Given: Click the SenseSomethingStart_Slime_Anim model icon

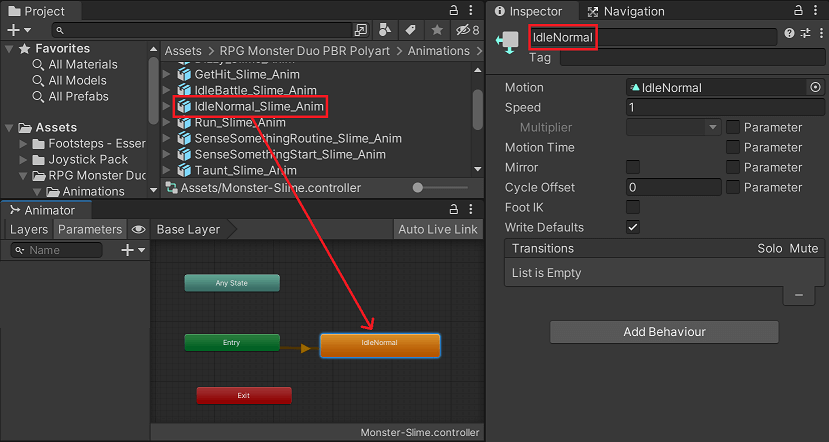Looking at the screenshot, I should [x=184, y=154].
